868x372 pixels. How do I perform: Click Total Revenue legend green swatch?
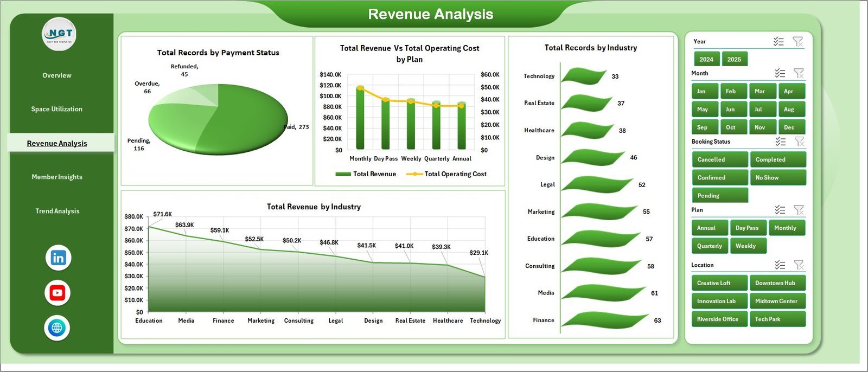click(x=343, y=174)
